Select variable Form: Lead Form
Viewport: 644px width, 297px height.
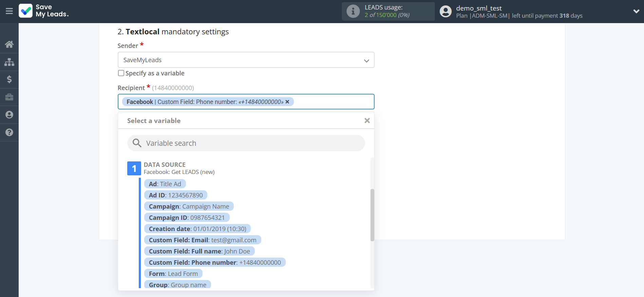coord(173,274)
